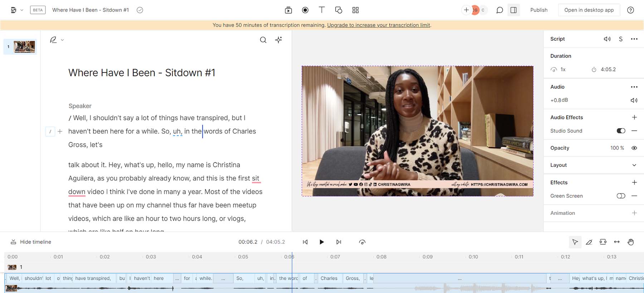The image size is (644, 293).
Task: Adjust the +0.8dB audio level value
Action: 559,100
